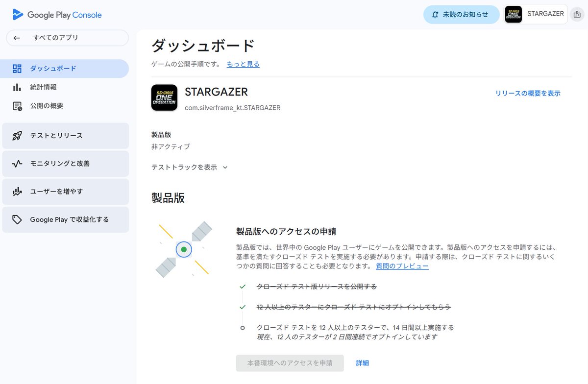Open the ダッシュボード sidebar item

[x=65, y=69]
